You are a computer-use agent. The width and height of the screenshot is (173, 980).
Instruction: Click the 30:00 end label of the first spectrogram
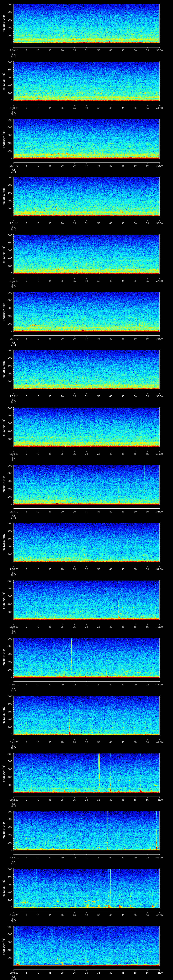160,50
